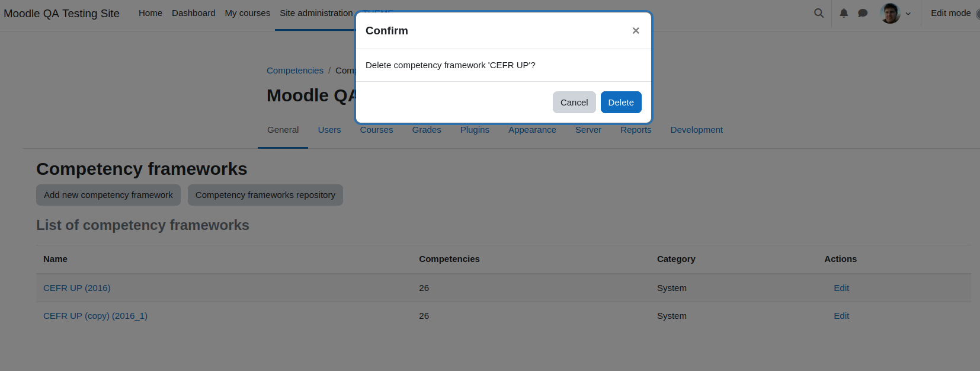Viewport: 980px width, 371px height.
Task: Open the messaging speech bubble icon
Action: coord(863,13)
